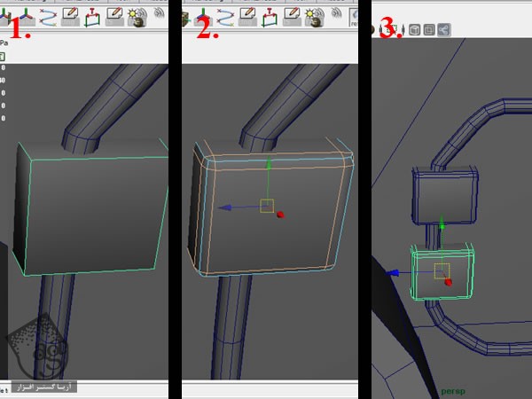Click the red T-bracket measure icon in panel 1
The image size is (532, 399).
pos(92,15)
